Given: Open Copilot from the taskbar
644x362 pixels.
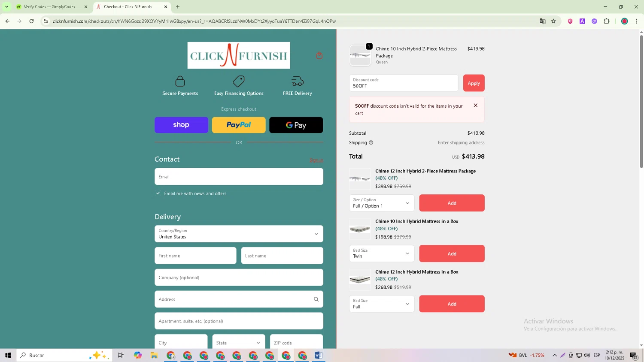Looking at the screenshot, I should pos(137,355).
